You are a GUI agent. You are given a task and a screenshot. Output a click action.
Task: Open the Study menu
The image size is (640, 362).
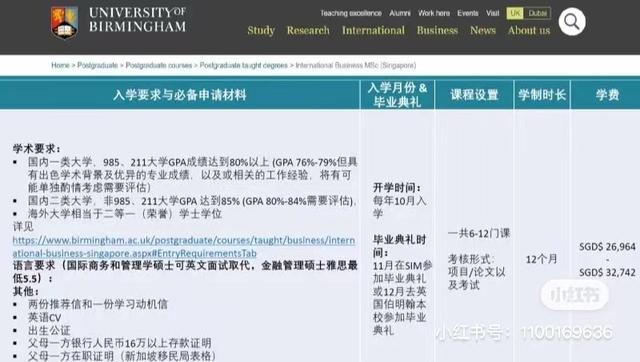(261, 30)
